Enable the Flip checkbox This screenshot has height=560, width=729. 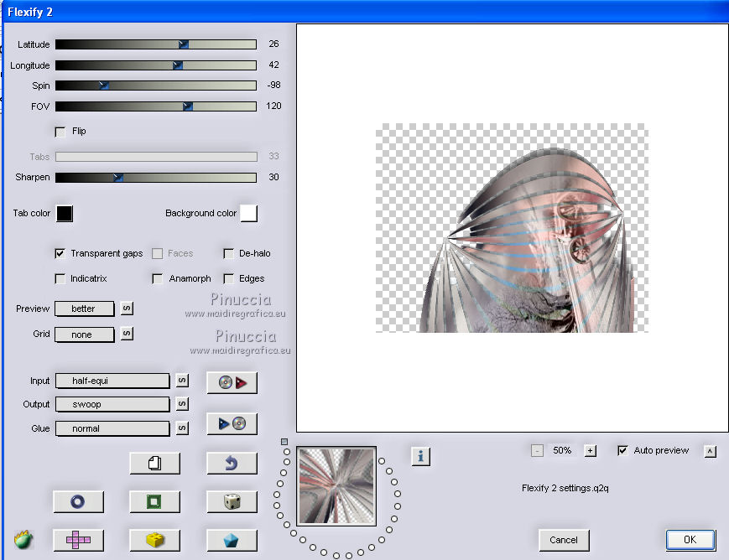(60, 132)
